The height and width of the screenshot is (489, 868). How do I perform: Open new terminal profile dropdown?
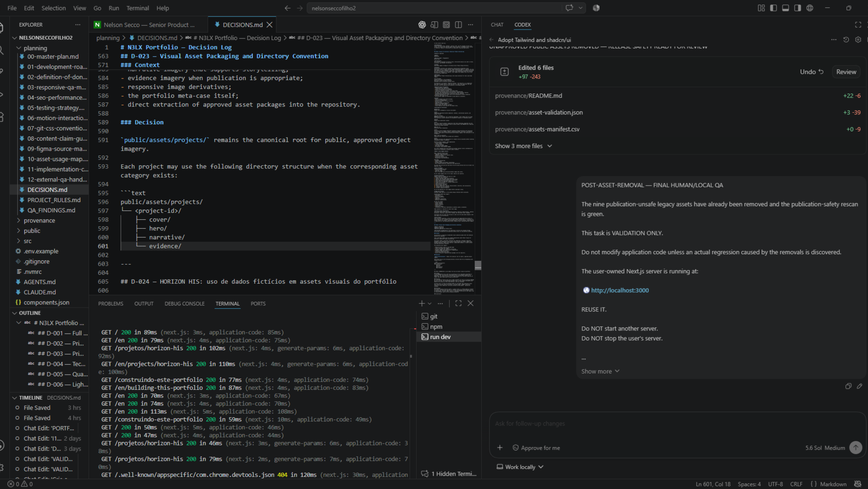pos(429,303)
